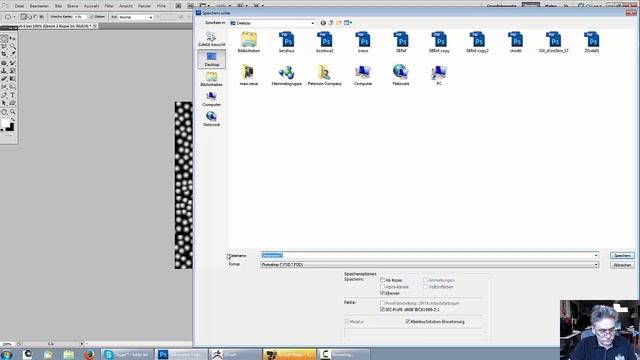Image resolution: width=640 pixels, height=360 pixels.
Task: Switch to Skype in the taskbar
Action: click(127, 354)
